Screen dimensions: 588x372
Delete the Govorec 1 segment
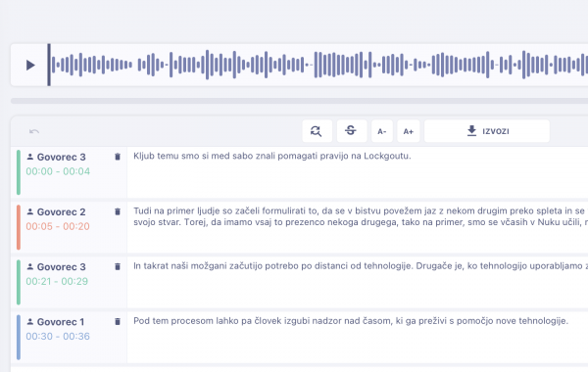coord(118,321)
